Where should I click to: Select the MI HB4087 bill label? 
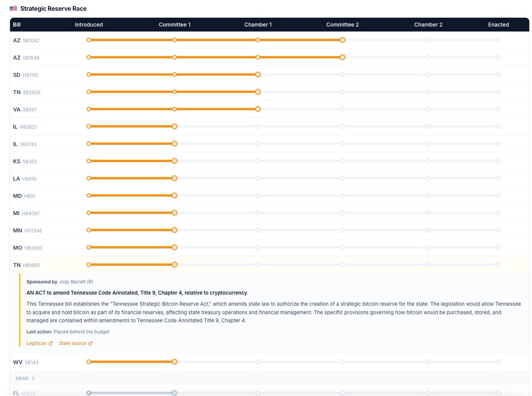[26, 213]
